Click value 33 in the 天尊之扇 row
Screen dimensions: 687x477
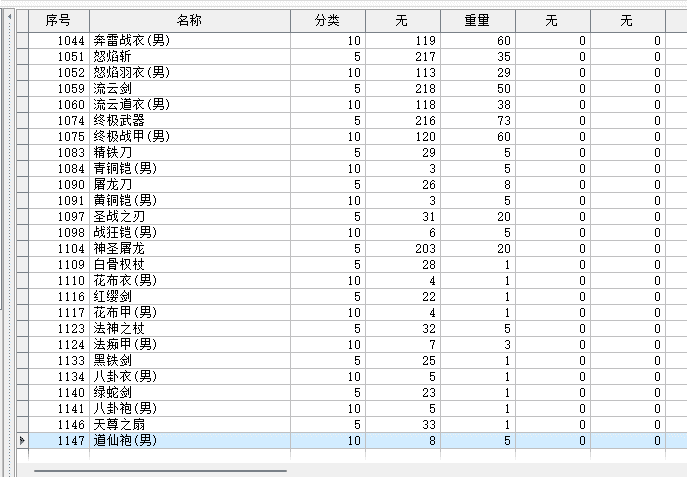[x=403, y=424]
